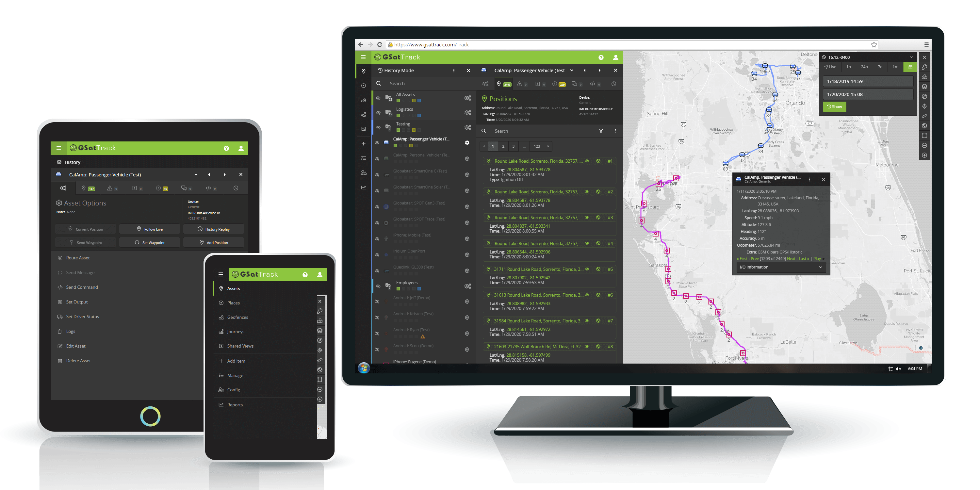Viewport: 980px width, 490px height.
Task: Bookmark page with star icon in address bar
Action: click(874, 44)
